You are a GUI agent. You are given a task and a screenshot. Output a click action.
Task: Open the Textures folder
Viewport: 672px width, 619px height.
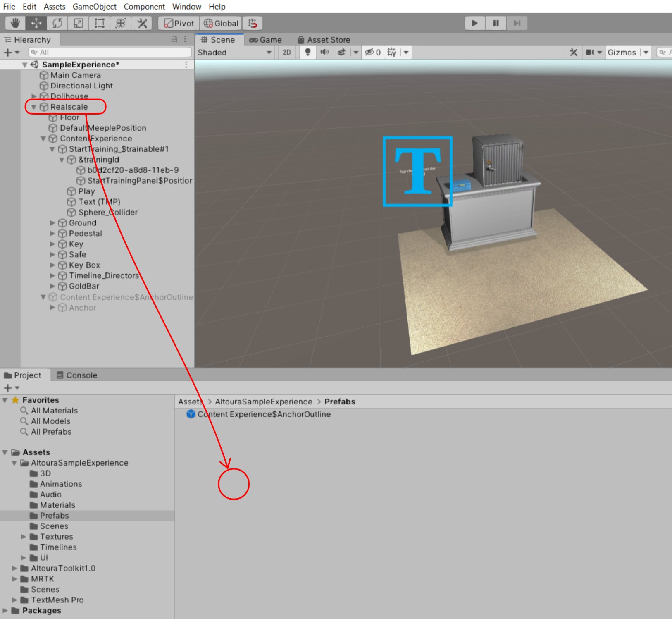[x=56, y=537]
